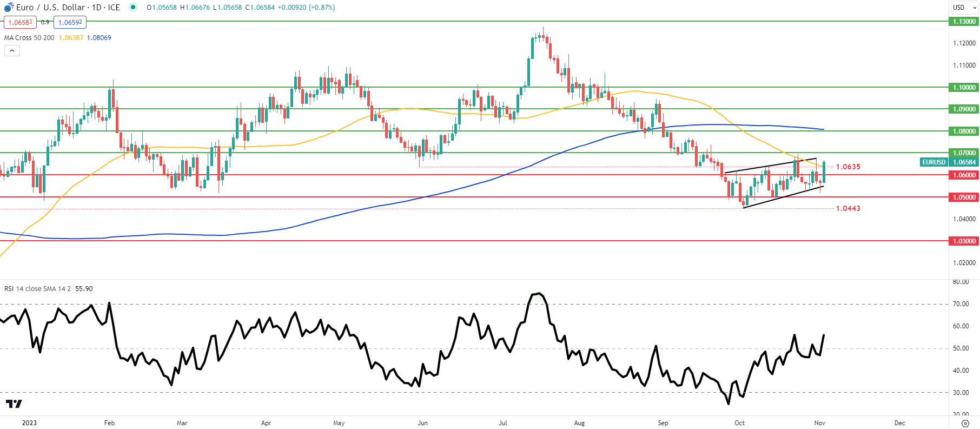Click the current price label 1.06584
980x429 pixels.
pos(964,162)
